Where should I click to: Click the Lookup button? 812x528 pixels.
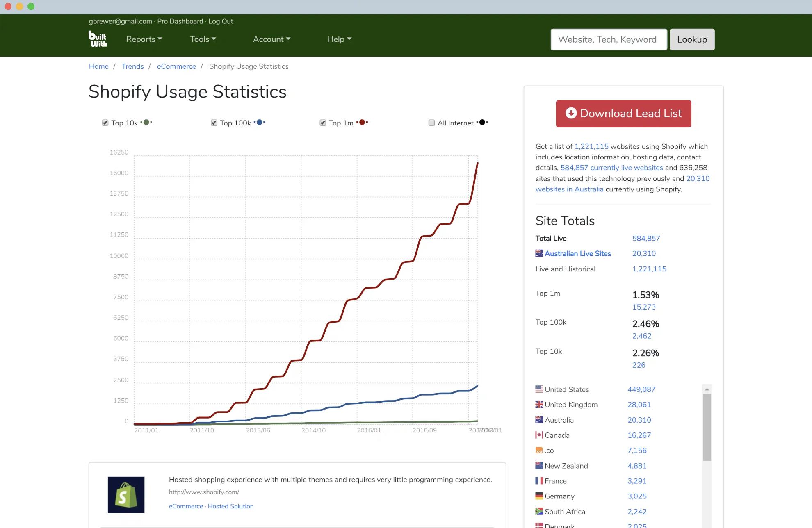[692, 39]
